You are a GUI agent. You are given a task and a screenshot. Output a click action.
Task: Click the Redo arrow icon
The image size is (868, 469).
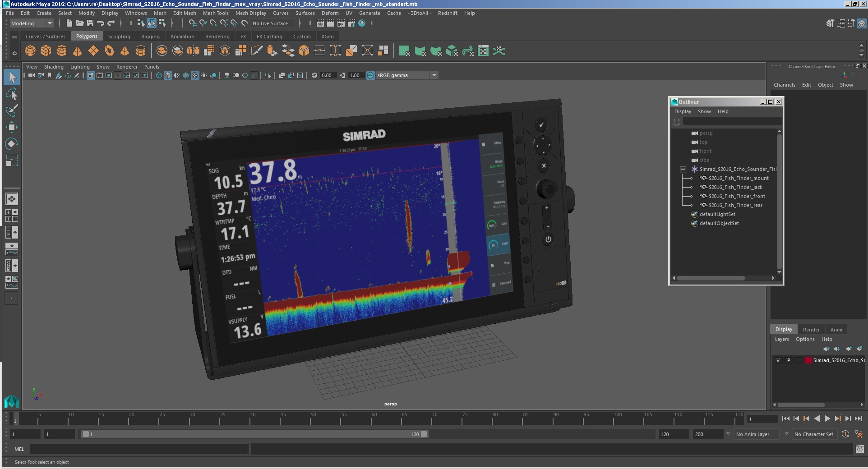pyautogui.click(x=111, y=23)
